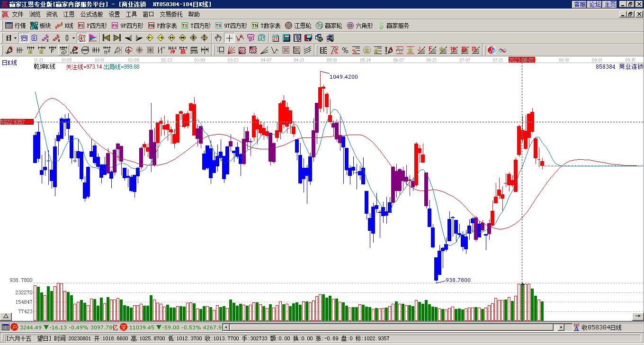Expand volume panel with triangle button
Image resolution: width=644 pixels, height=345 pixels.
tap(6, 317)
